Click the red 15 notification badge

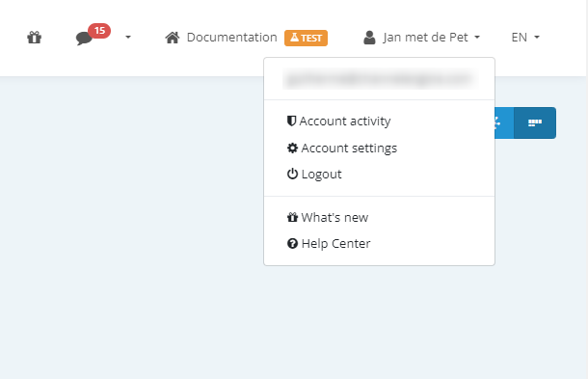pyautogui.click(x=99, y=31)
